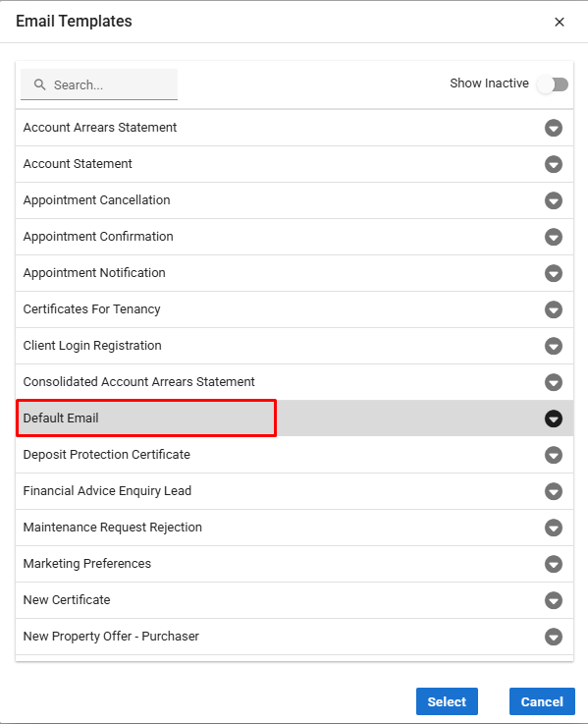Viewport: 588px width, 724px height.
Task: Click the search magnifier icon
Action: tap(40, 84)
